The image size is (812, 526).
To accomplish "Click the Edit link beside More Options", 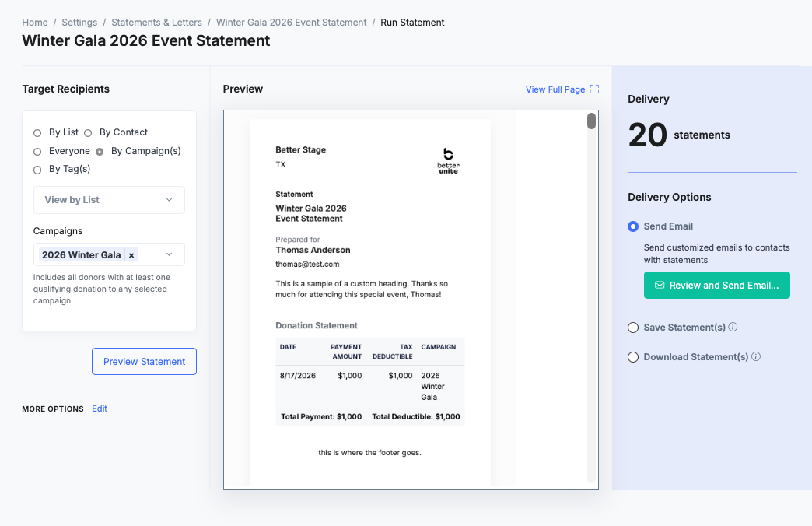I will [x=100, y=409].
